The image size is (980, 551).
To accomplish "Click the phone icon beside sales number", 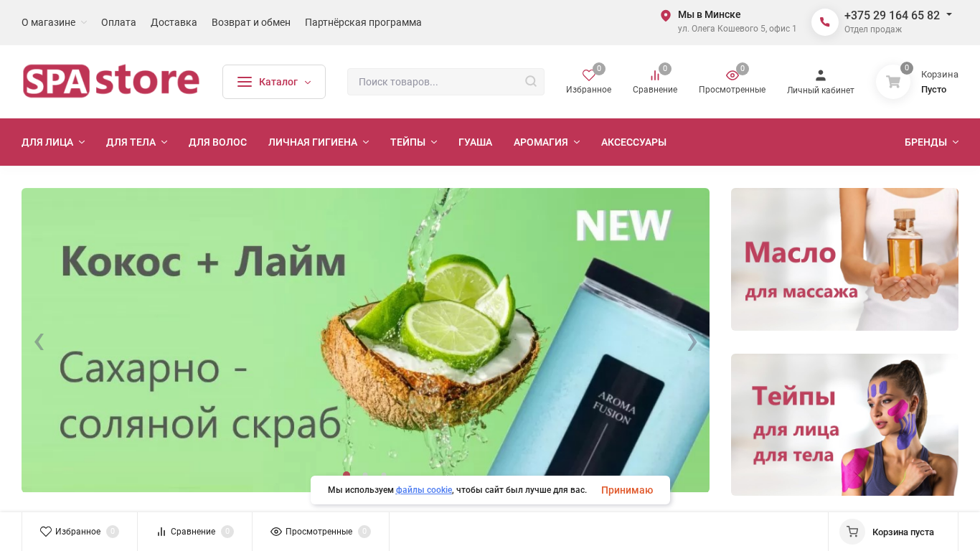I will (825, 22).
